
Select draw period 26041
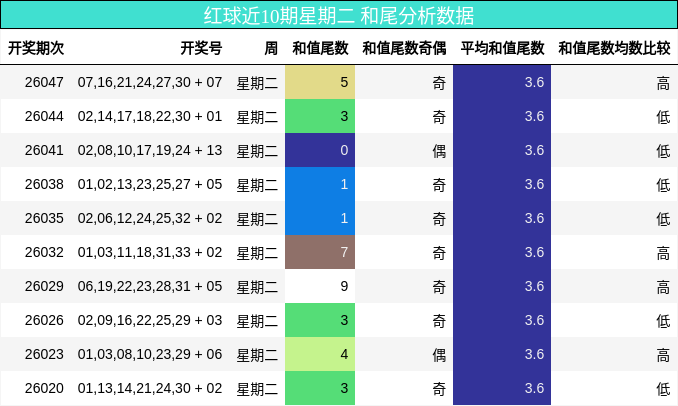point(44,150)
